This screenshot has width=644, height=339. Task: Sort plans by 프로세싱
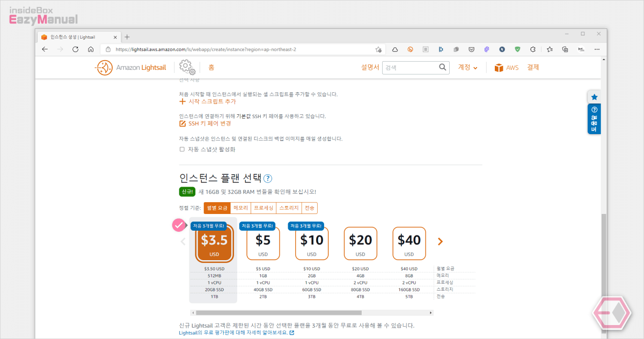coord(263,208)
